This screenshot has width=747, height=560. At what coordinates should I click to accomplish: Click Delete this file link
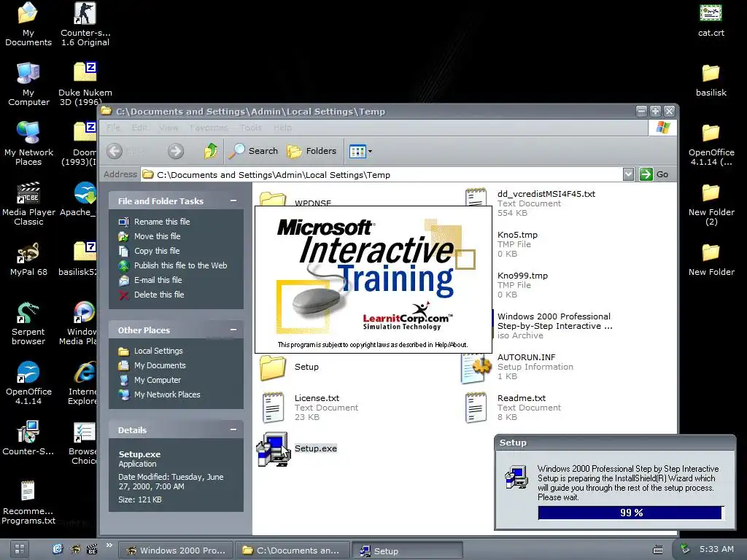coord(159,295)
